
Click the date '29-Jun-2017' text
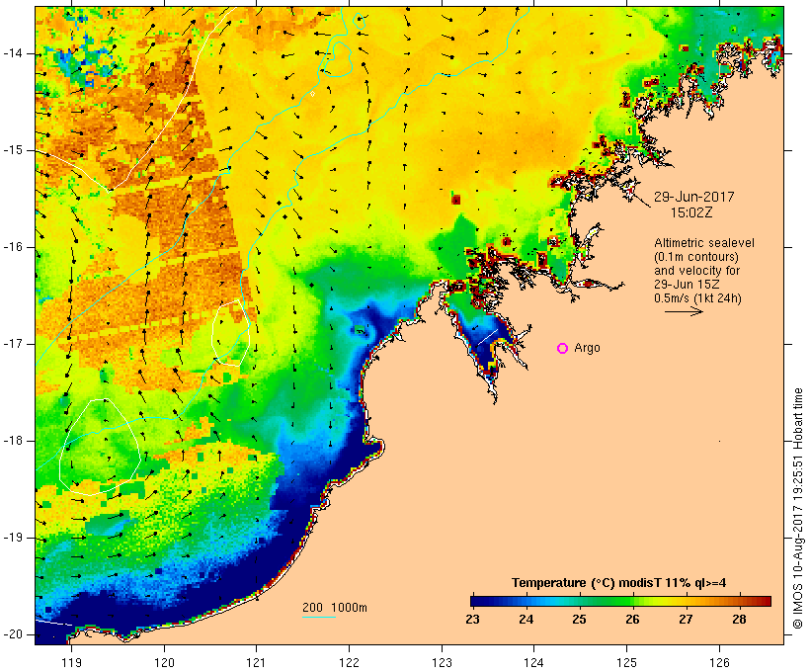point(693,197)
